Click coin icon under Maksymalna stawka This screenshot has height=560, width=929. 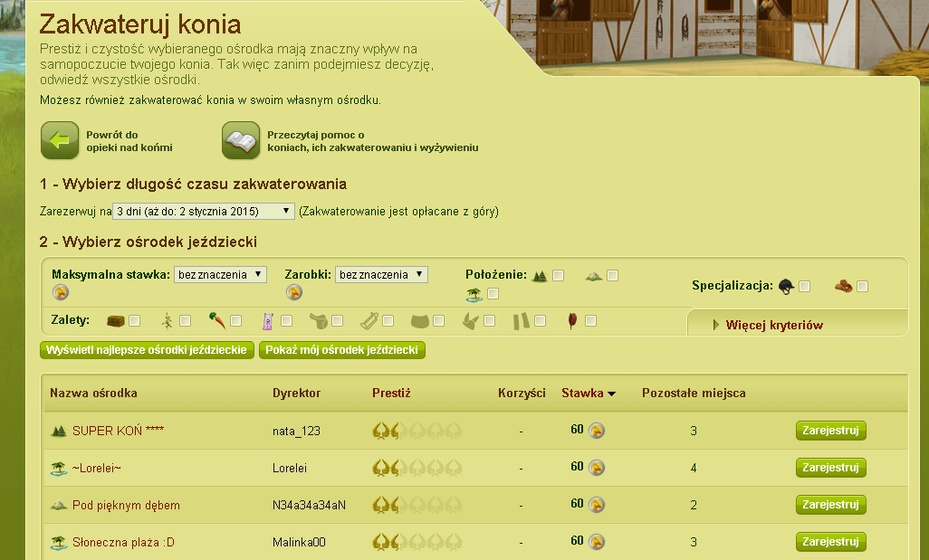(61, 292)
